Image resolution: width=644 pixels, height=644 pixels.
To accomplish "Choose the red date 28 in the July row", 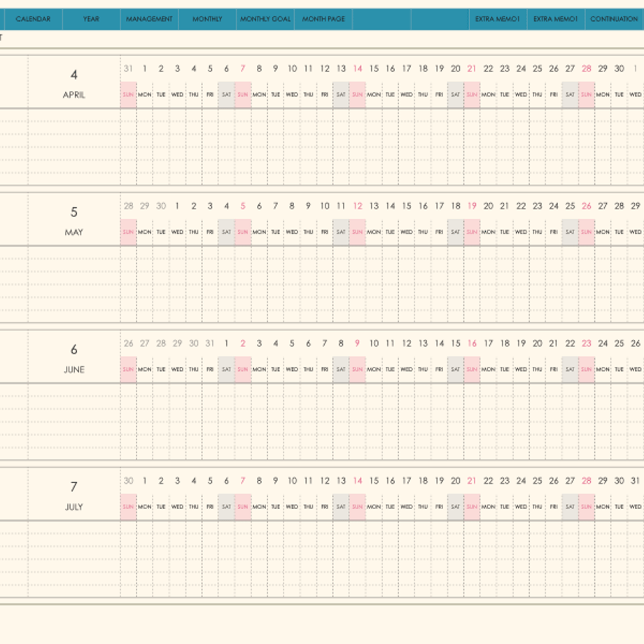I will click(587, 481).
